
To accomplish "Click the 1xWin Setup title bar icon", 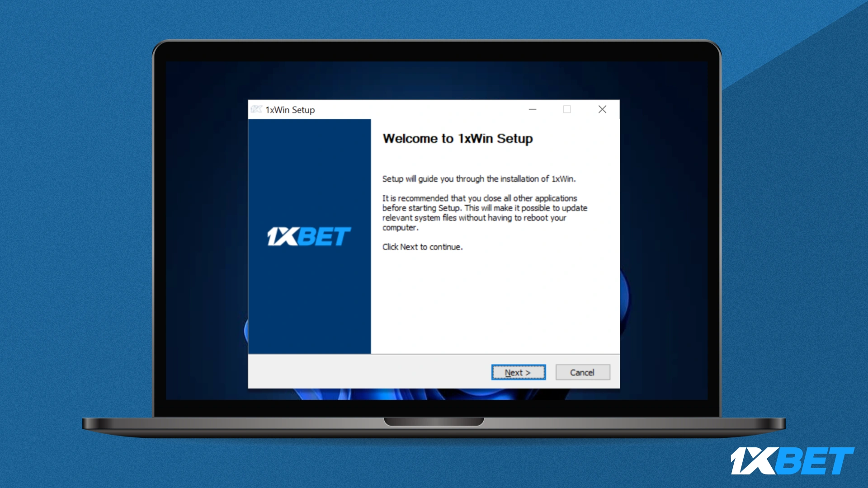I will pos(256,110).
